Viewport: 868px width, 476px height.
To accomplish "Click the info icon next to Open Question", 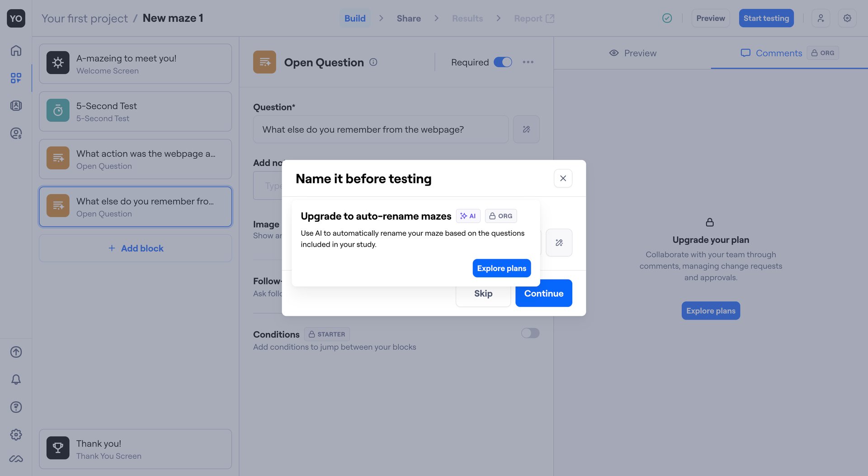I will click(x=373, y=62).
